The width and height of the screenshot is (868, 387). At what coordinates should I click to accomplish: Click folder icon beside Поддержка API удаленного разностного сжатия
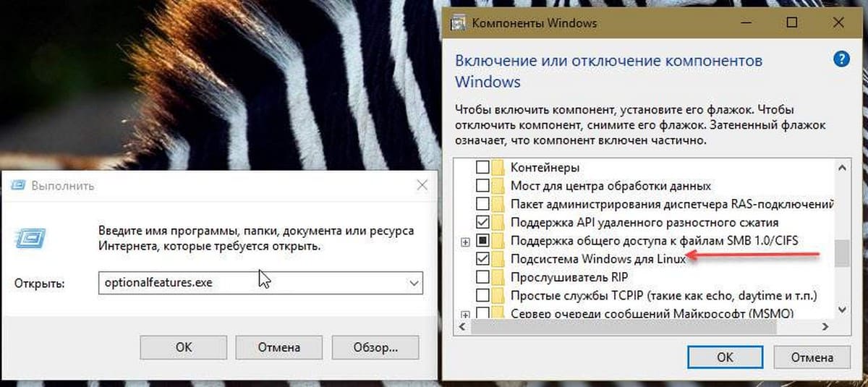499,222
